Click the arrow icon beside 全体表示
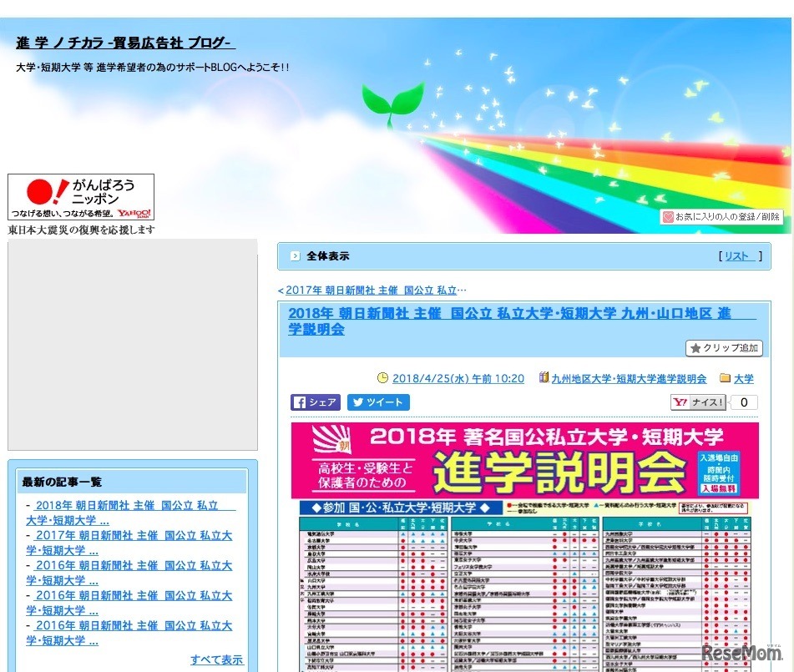Image resolution: width=794 pixels, height=672 pixels. pos(296,256)
